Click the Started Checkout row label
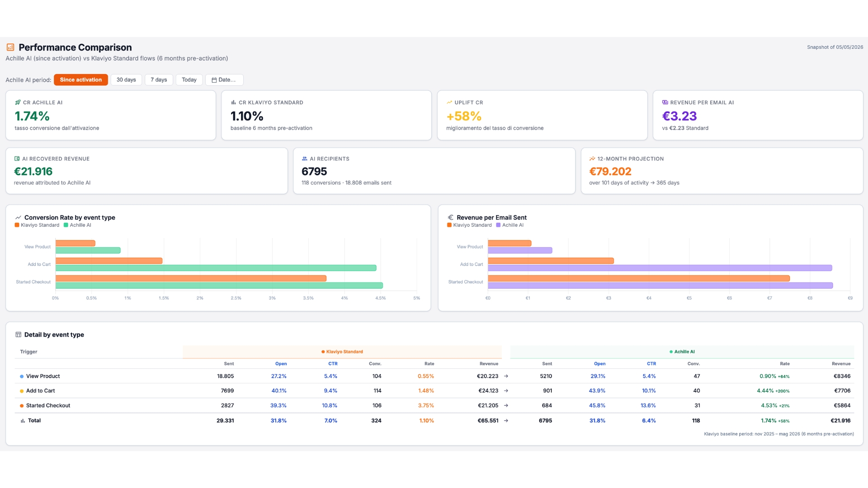The width and height of the screenshot is (868, 488). click(x=48, y=406)
